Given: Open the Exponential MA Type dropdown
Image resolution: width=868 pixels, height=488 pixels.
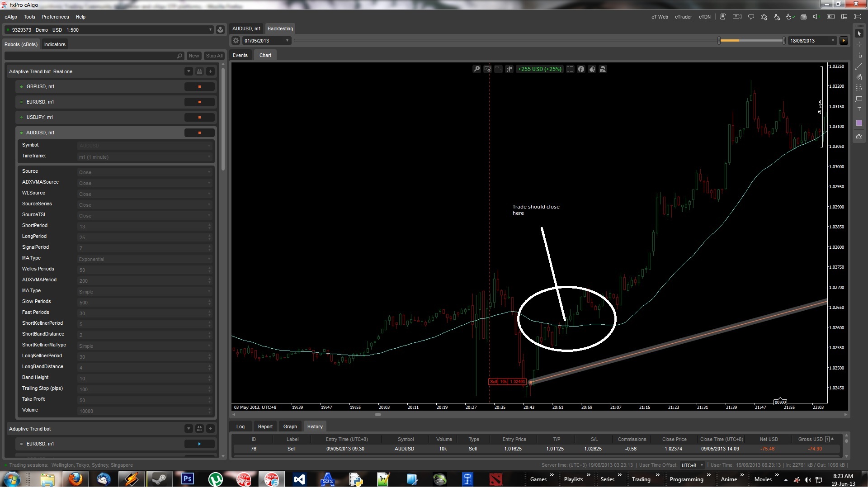Looking at the screenshot, I should point(145,259).
